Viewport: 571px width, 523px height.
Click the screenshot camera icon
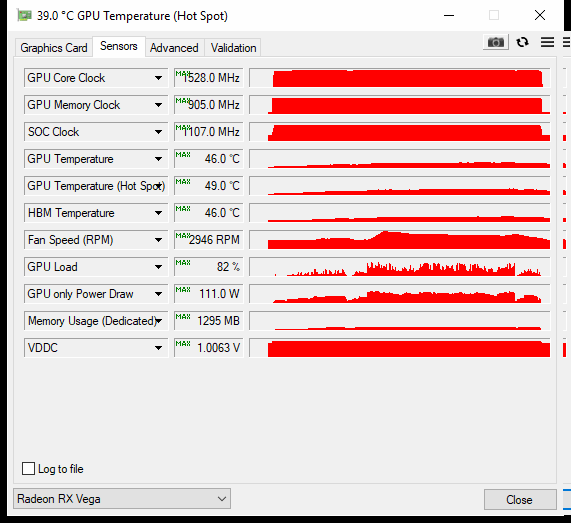point(496,42)
